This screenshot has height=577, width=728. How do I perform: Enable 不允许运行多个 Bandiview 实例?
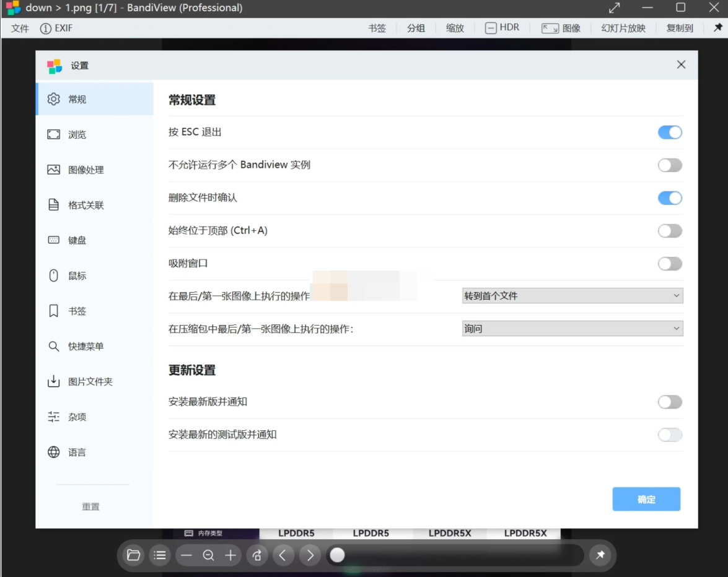[x=670, y=165]
